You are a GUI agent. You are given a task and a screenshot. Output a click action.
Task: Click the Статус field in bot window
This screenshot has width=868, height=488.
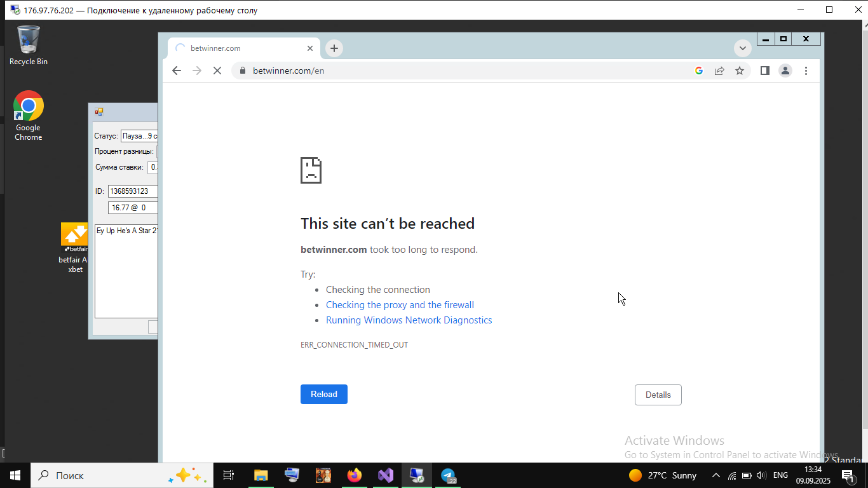point(139,136)
